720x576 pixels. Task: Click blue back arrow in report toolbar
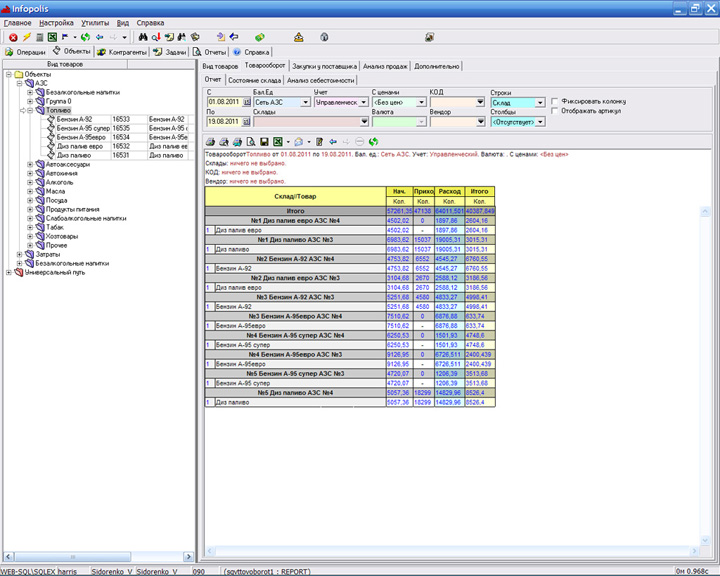click(x=333, y=142)
